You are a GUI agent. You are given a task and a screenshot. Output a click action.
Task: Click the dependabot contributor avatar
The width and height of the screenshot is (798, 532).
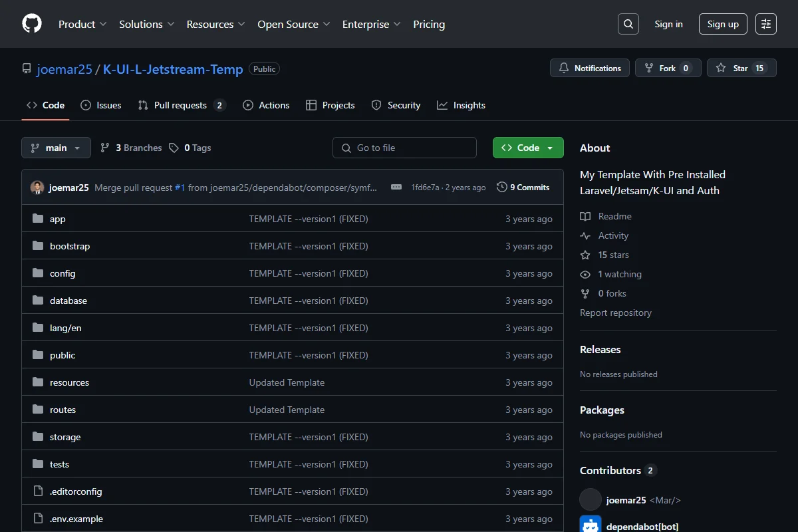coord(591,525)
